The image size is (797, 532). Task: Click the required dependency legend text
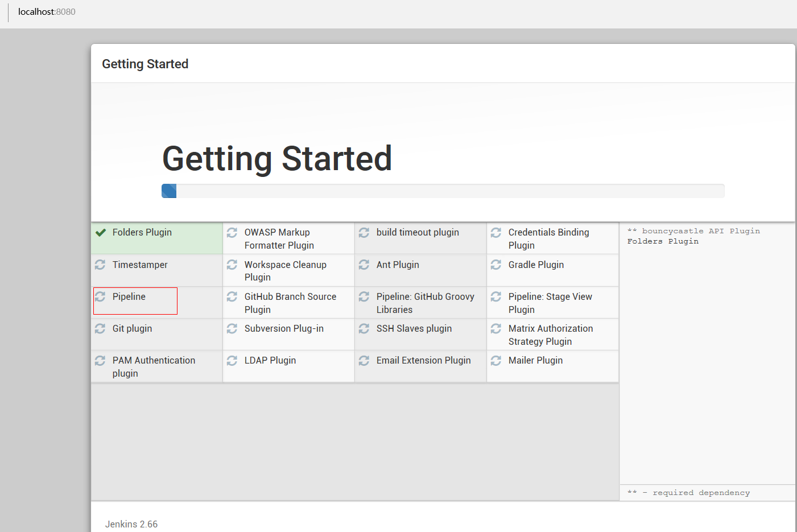coord(688,493)
